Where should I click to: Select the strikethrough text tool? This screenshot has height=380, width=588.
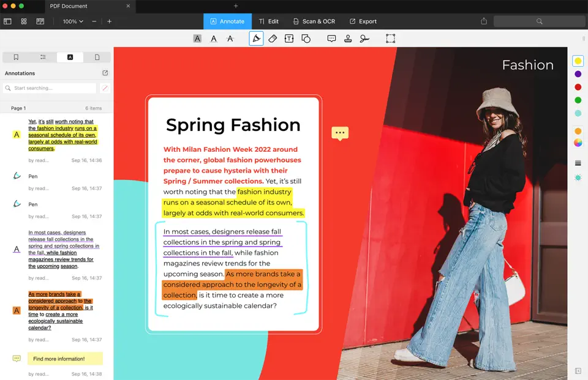click(x=230, y=39)
